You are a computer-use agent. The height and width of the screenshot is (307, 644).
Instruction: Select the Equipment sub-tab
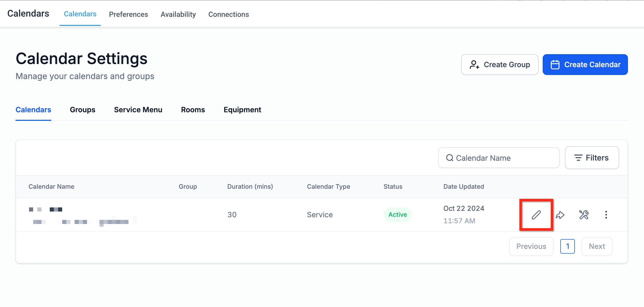pyautogui.click(x=242, y=110)
